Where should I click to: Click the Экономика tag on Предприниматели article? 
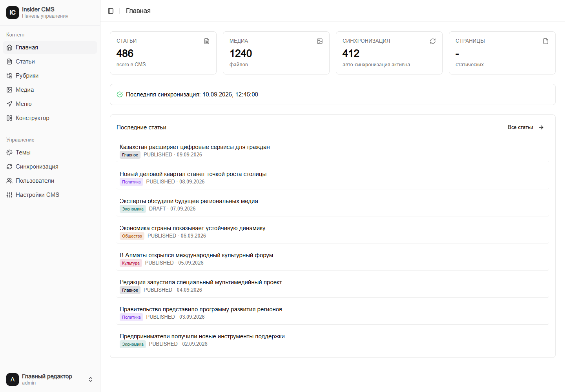point(133,344)
